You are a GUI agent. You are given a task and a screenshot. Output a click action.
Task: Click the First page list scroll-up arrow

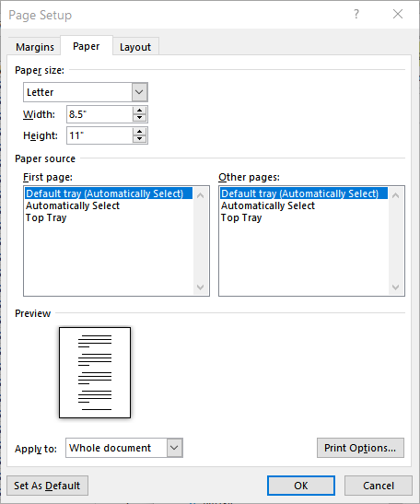tap(200, 195)
